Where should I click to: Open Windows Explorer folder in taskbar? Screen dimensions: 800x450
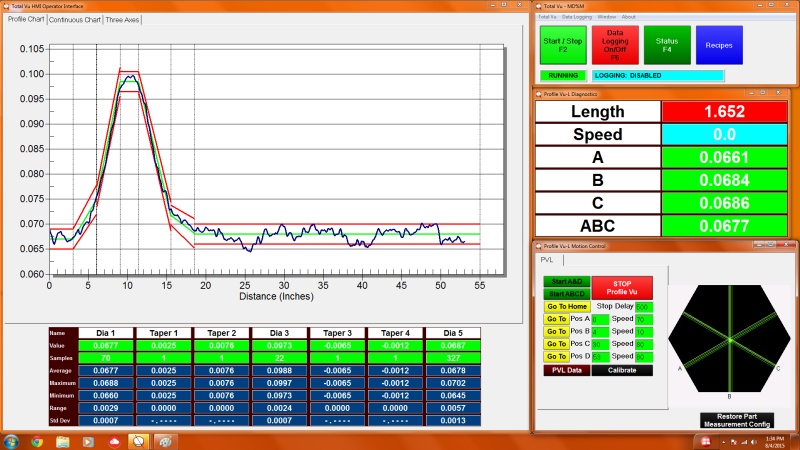pyautogui.click(x=62, y=441)
